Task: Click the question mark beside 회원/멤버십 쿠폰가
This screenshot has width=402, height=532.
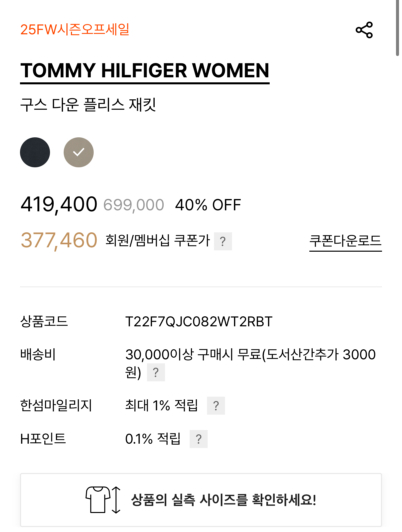Action: pyautogui.click(x=223, y=241)
